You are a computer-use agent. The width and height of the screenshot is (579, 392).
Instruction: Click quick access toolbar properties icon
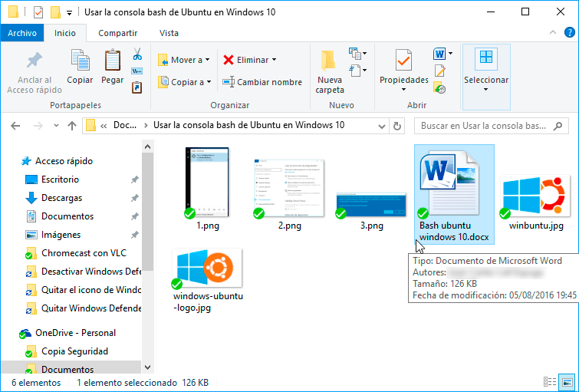click(38, 12)
